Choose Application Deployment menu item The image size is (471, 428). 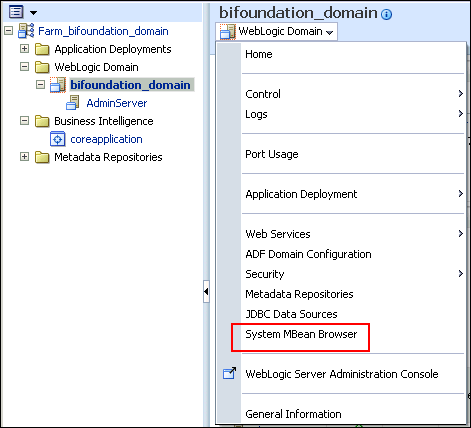(x=301, y=194)
